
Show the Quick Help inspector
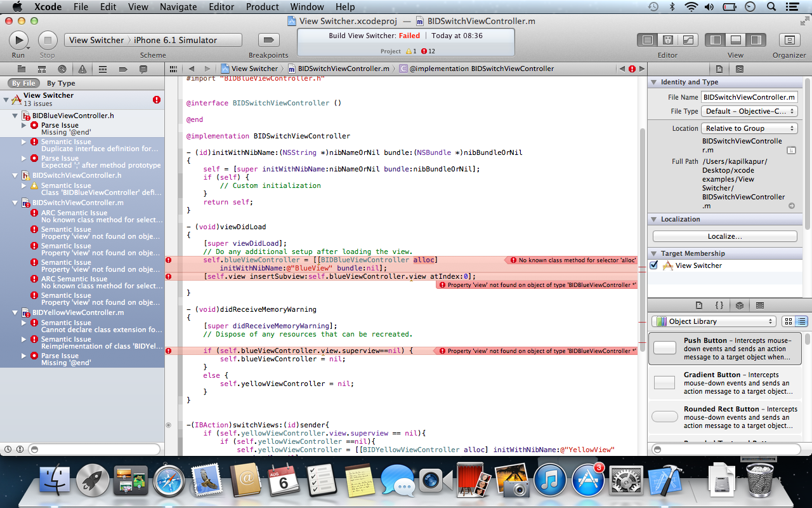pyautogui.click(x=740, y=69)
